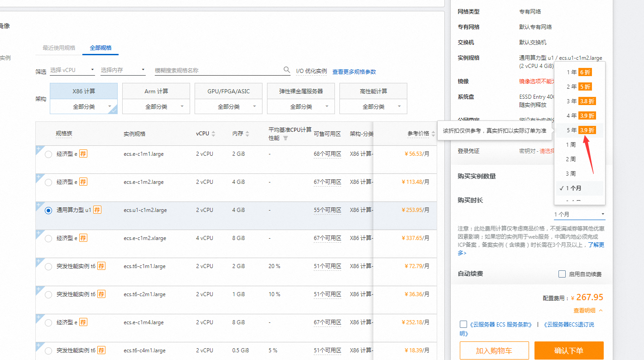644x360 pixels.
Task: Click 68个可用区 in ecs.e-c1m1.large row
Action: coord(327,154)
